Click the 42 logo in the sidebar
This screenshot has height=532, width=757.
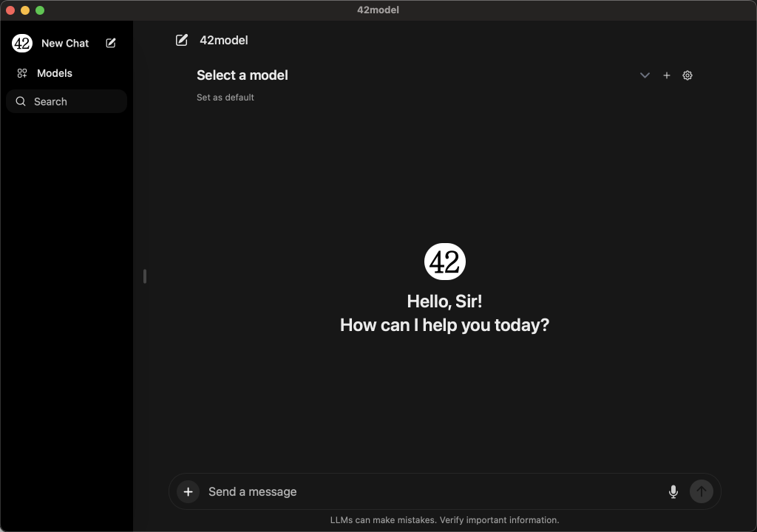click(22, 43)
